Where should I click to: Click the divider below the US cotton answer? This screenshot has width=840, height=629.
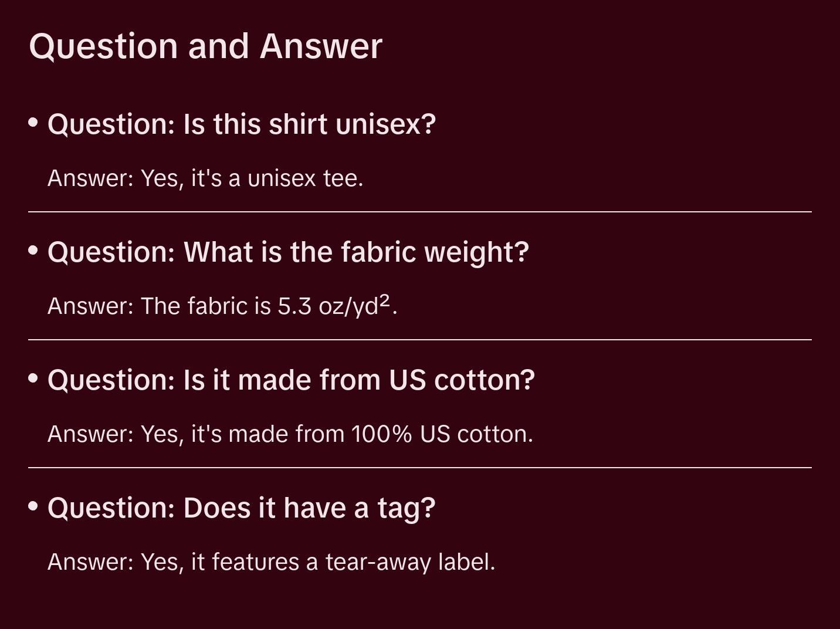[x=420, y=468]
